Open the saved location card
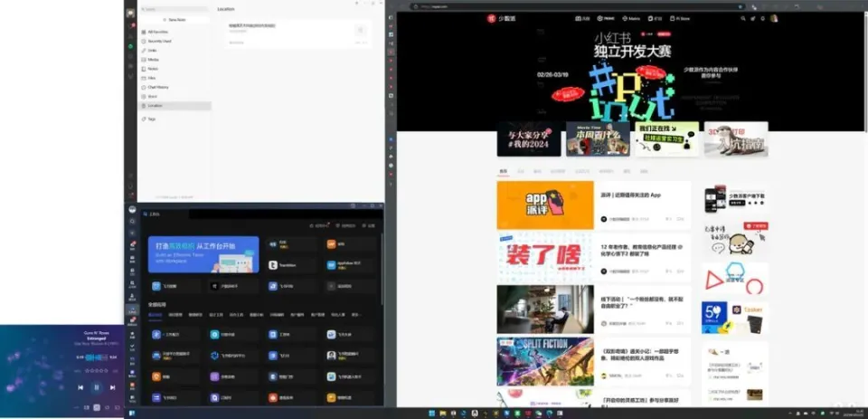 point(297,30)
